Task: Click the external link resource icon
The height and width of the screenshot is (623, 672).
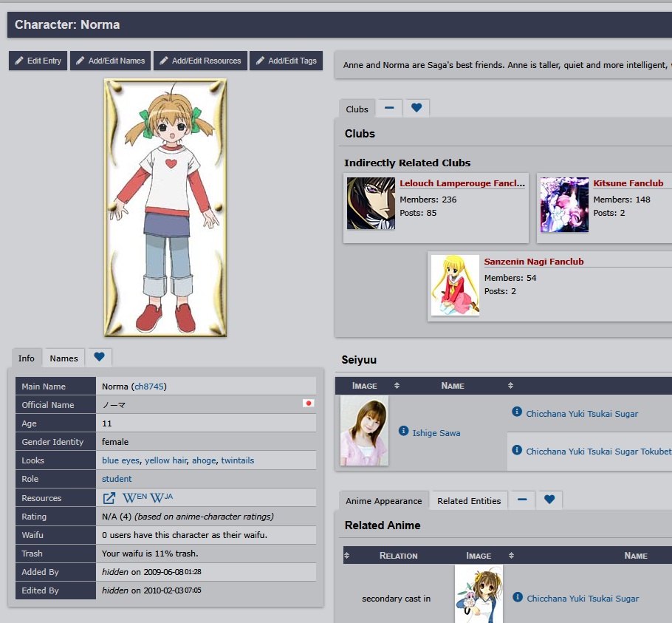Action: coord(109,498)
